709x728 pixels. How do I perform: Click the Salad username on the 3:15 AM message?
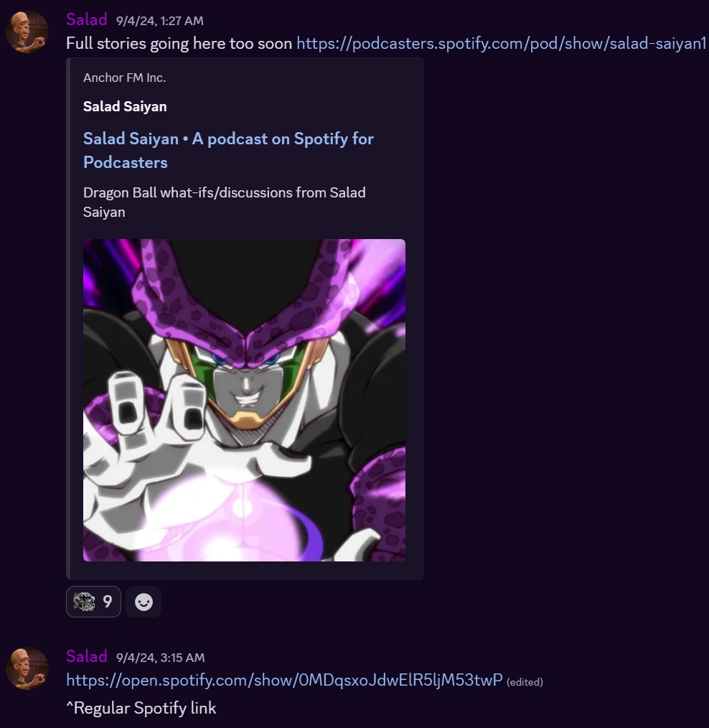[x=87, y=656]
